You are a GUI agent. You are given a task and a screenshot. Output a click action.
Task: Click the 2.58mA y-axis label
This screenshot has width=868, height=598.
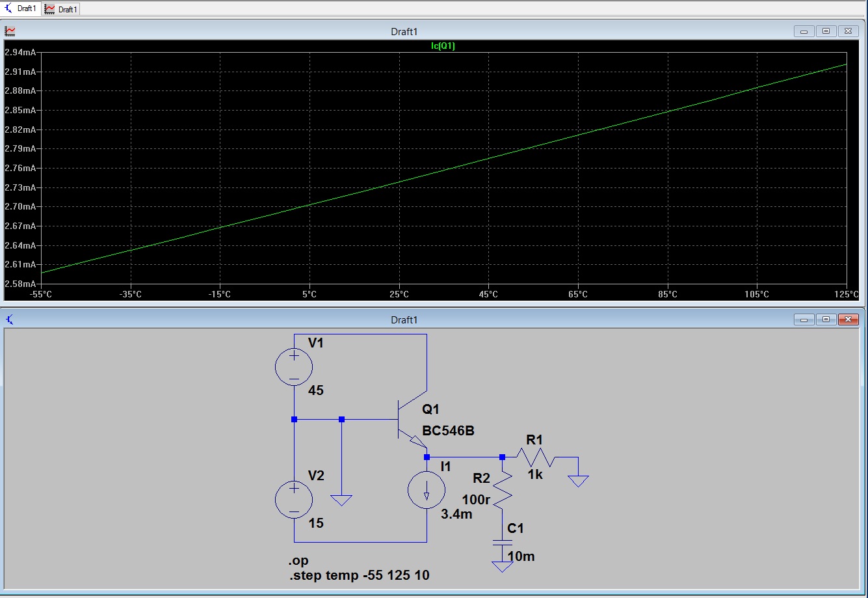coord(20,284)
